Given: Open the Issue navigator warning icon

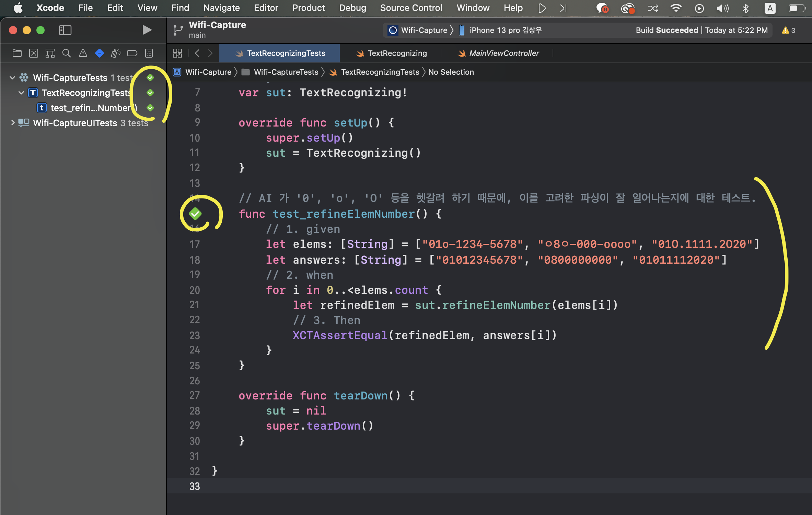Looking at the screenshot, I should click(83, 53).
